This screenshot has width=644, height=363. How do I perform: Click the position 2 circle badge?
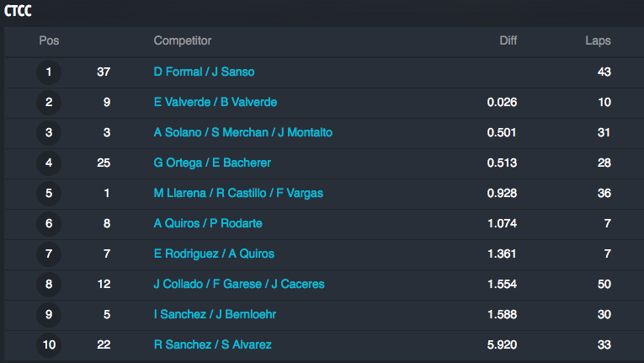[x=49, y=103]
